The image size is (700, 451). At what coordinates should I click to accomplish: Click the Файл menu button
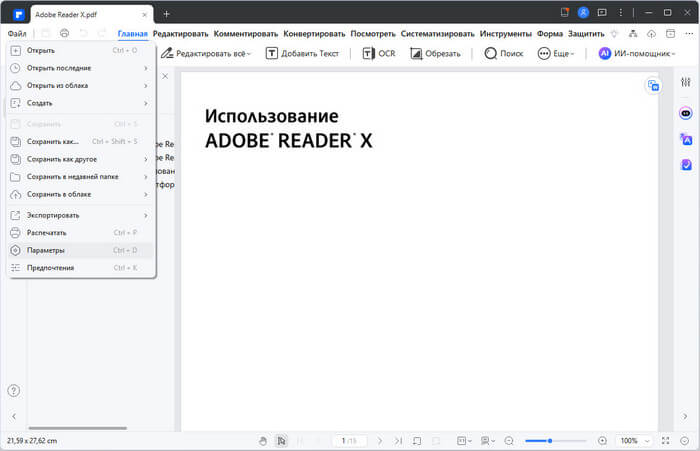click(x=17, y=33)
